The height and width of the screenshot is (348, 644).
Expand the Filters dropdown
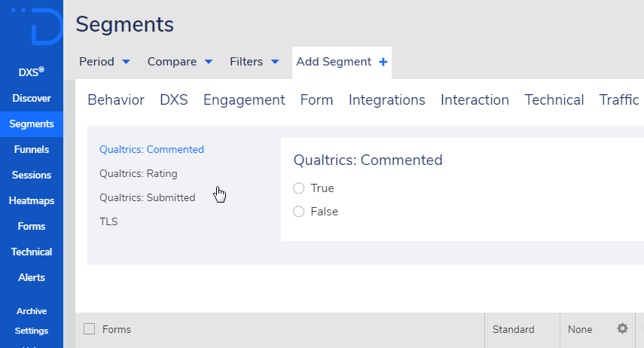[255, 62]
